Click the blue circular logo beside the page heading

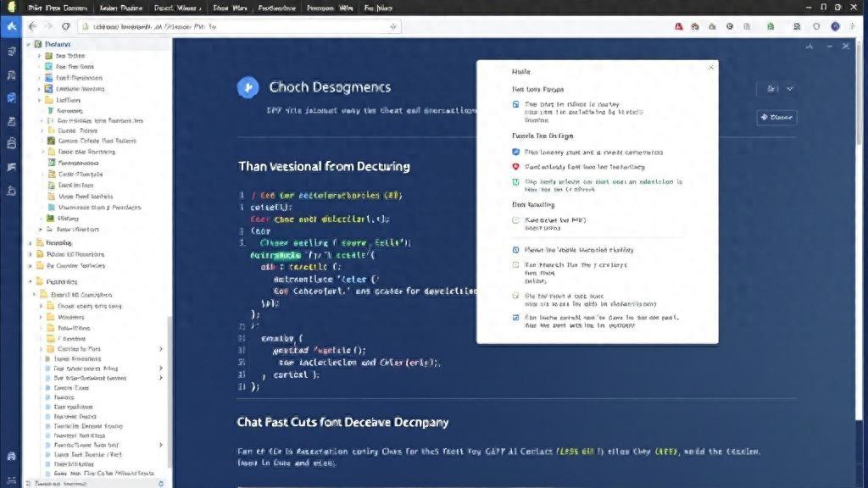[x=247, y=87]
